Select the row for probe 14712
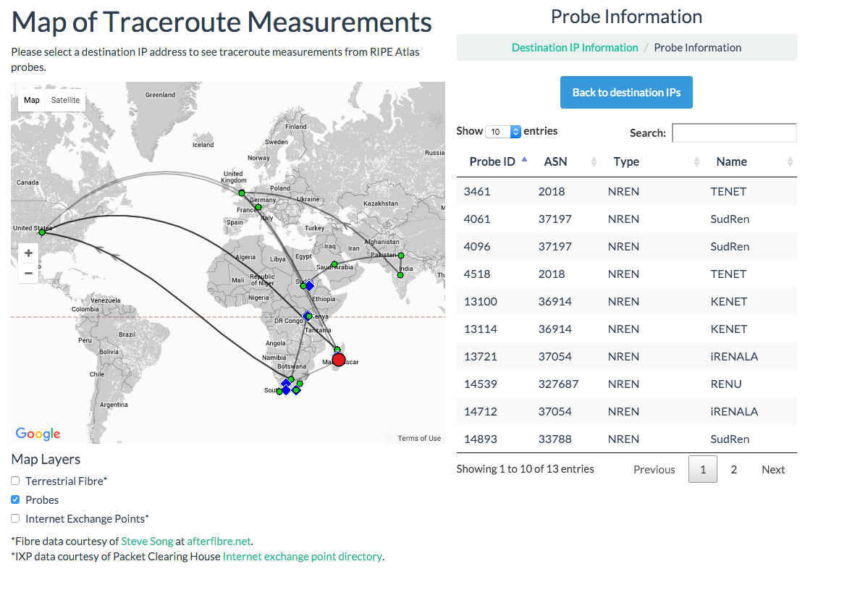This screenshot has width=868, height=603. point(627,411)
